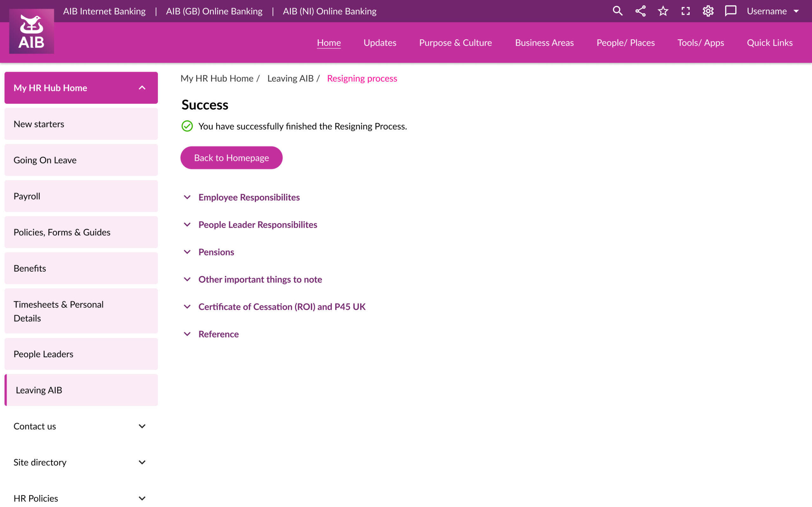812x507 pixels.
Task: Click the Back to Homepage button
Action: pyautogui.click(x=231, y=158)
